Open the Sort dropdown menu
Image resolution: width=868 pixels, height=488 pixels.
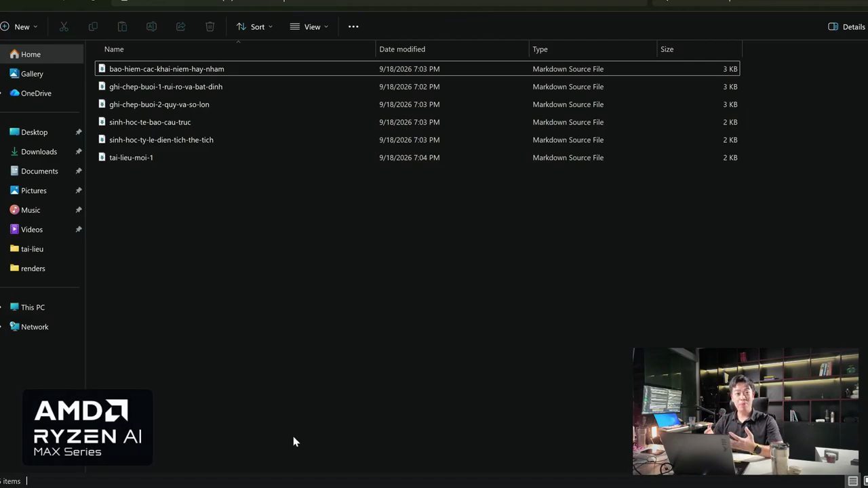[x=254, y=26]
